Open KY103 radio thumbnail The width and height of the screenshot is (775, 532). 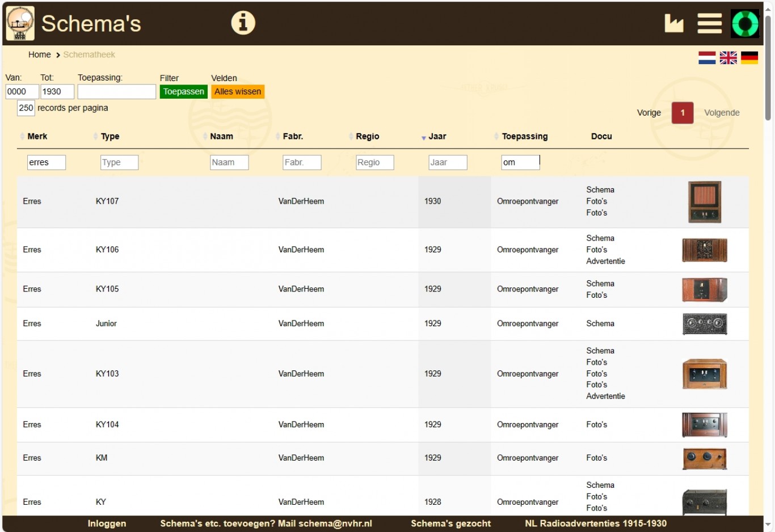tap(705, 374)
